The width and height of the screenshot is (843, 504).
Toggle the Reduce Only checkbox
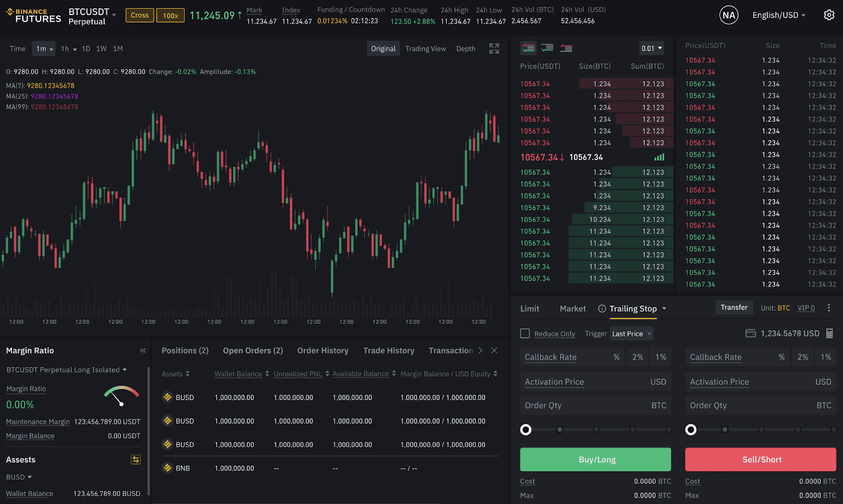(525, 333)
